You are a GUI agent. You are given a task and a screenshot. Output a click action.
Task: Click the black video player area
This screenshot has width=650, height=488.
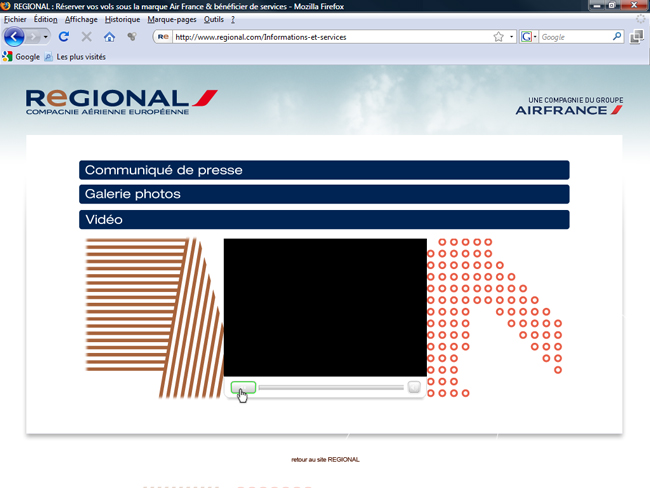tap(325, 307)
